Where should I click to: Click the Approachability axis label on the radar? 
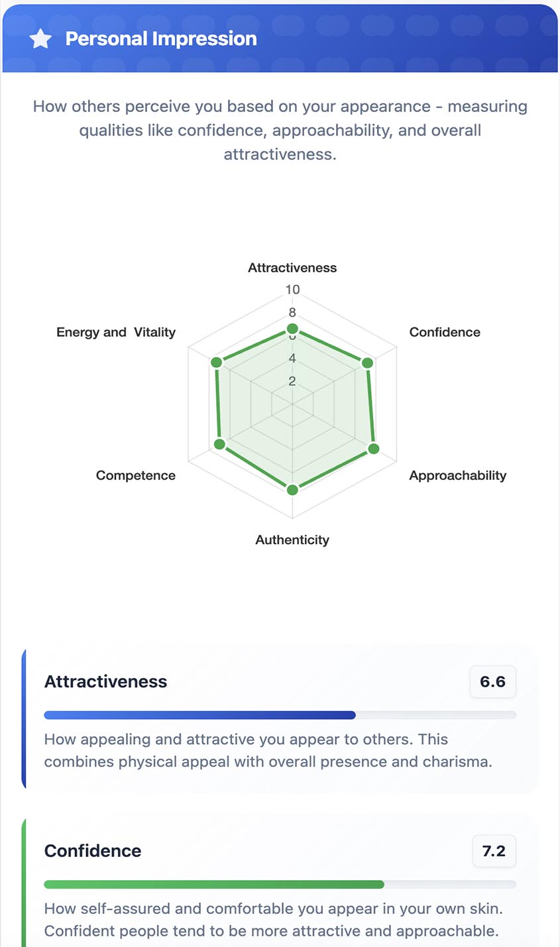point(457,475)
